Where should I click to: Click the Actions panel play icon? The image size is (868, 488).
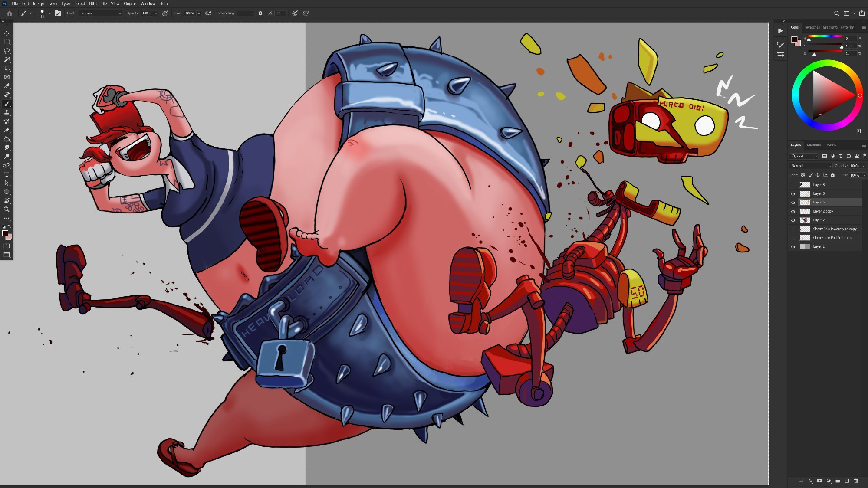click(x=780, y=31)
